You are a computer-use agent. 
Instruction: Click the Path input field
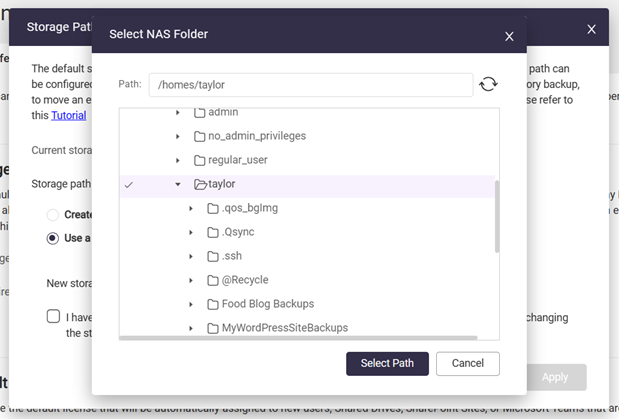point(310,85)
